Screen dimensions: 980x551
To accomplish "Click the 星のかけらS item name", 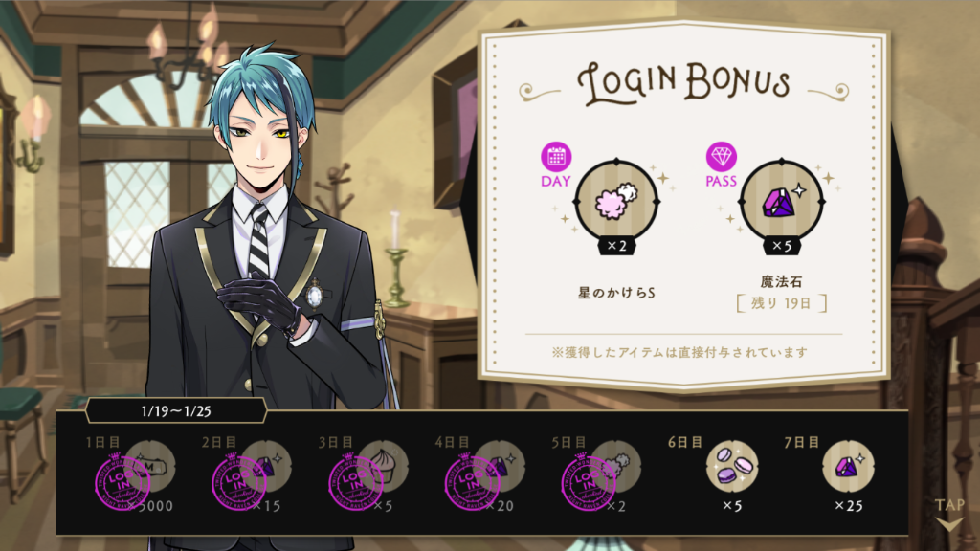I will coord(616,293).
